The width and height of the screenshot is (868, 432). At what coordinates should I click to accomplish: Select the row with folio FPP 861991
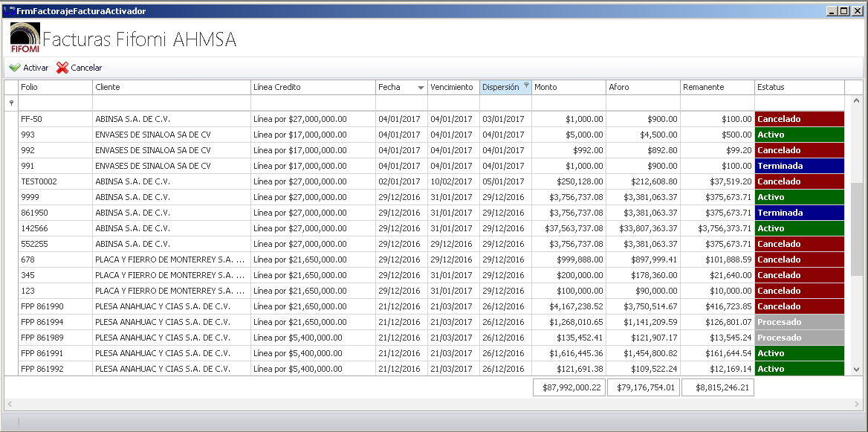tap(424, 353)
